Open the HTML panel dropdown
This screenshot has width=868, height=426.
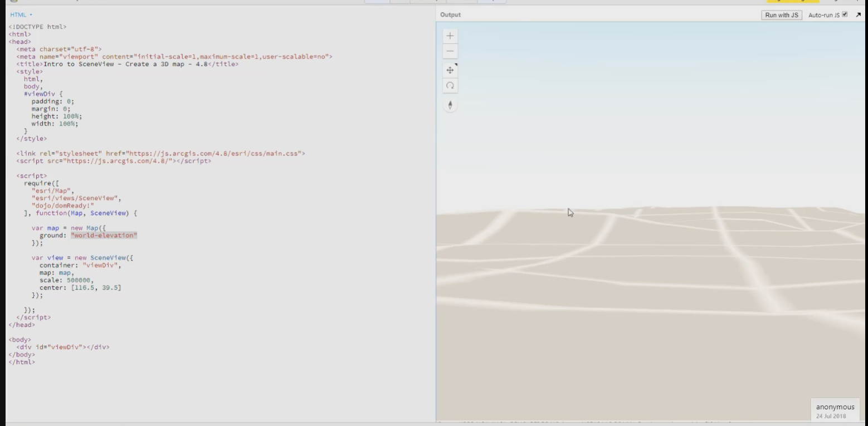click(21, 15)
